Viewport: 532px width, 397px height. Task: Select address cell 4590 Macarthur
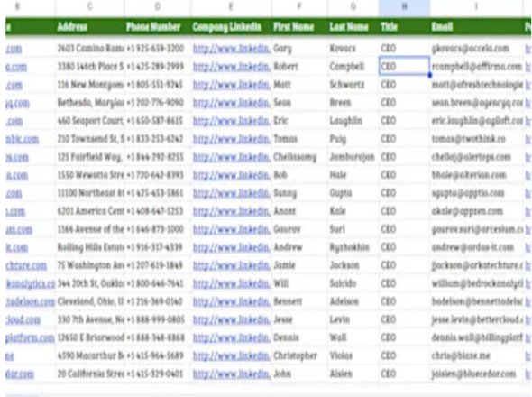click(x=89, y=355)
